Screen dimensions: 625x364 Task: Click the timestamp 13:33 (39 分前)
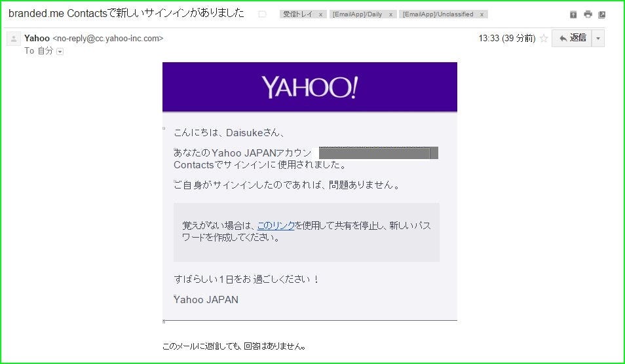tap(506, 38)
